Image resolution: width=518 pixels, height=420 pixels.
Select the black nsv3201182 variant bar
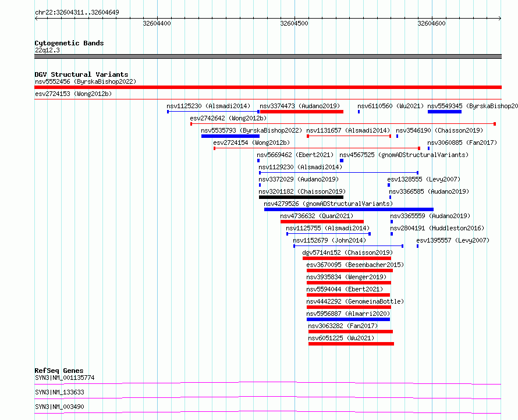(301, 197)
